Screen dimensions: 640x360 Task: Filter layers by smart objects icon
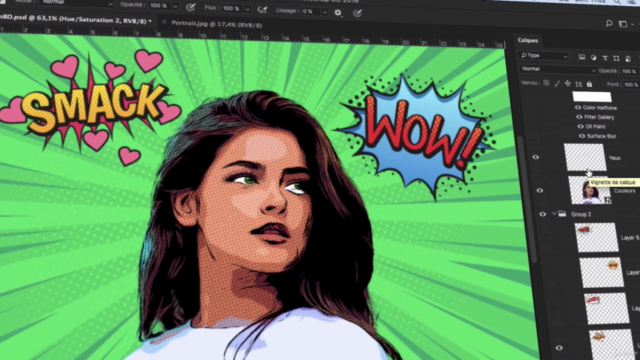628,59
